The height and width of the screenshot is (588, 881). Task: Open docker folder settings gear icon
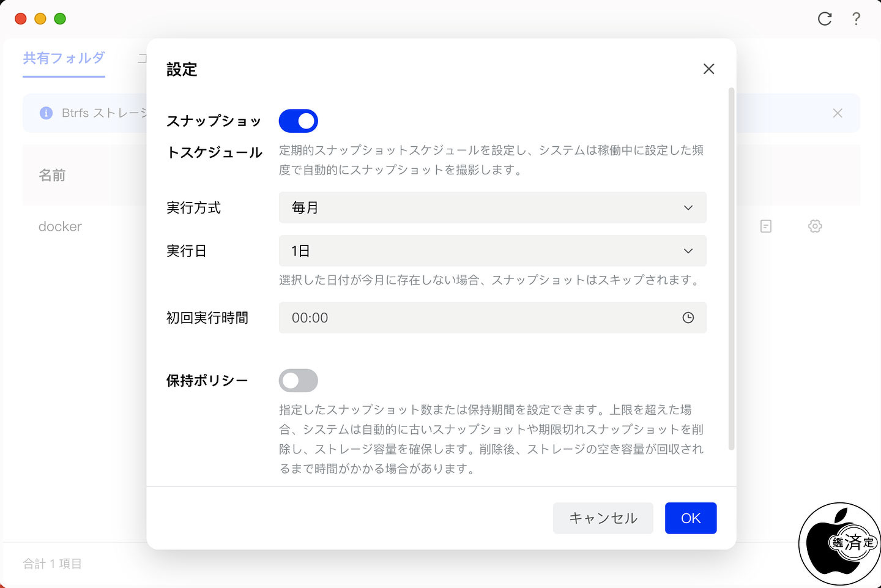[x=815, y=226]
